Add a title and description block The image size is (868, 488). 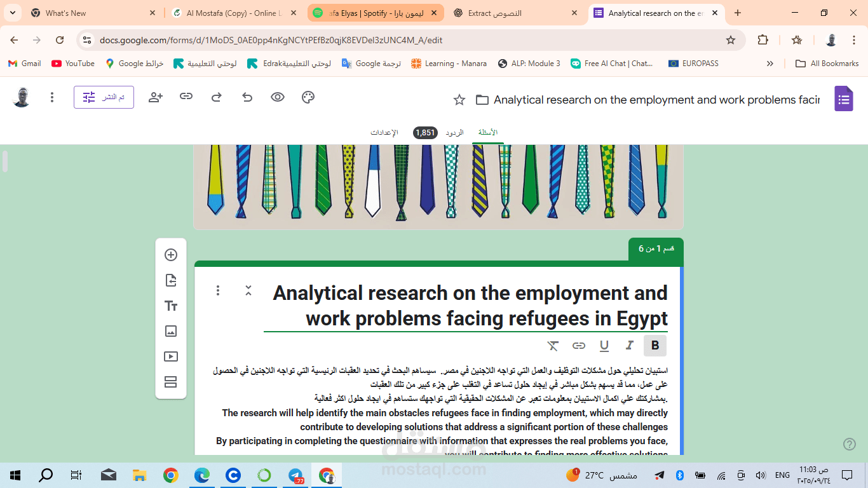pos(171,306)
